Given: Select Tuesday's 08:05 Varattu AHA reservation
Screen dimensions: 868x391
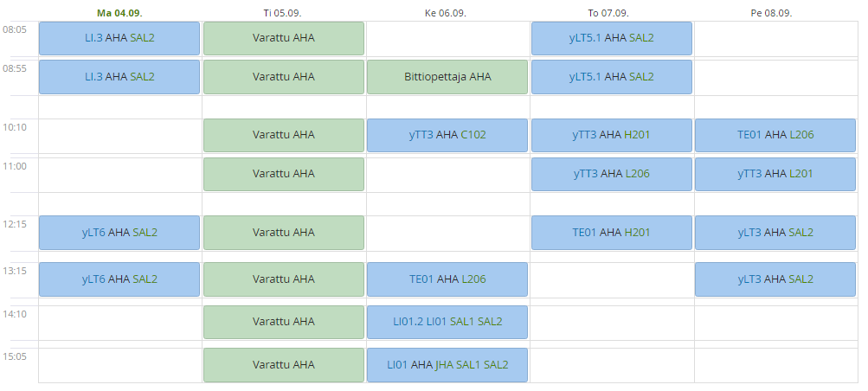Looking at the screenshot, I should coord(284,38).
